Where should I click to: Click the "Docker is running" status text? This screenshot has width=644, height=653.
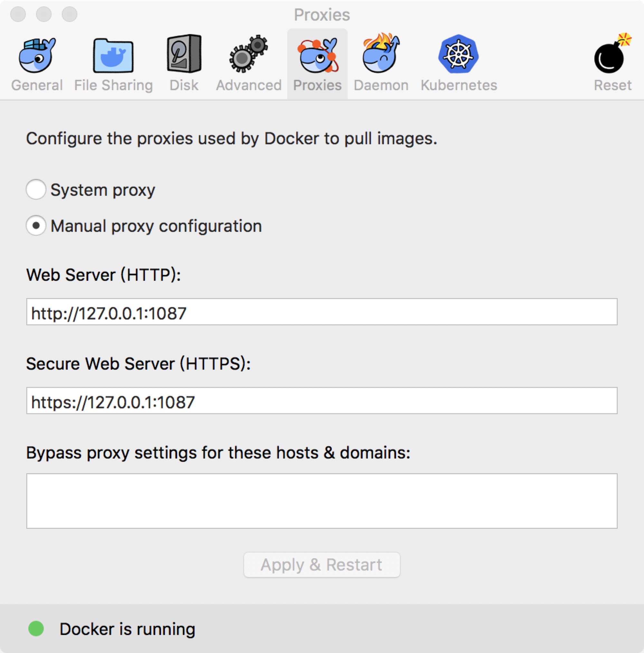click(x=128, y=629)
